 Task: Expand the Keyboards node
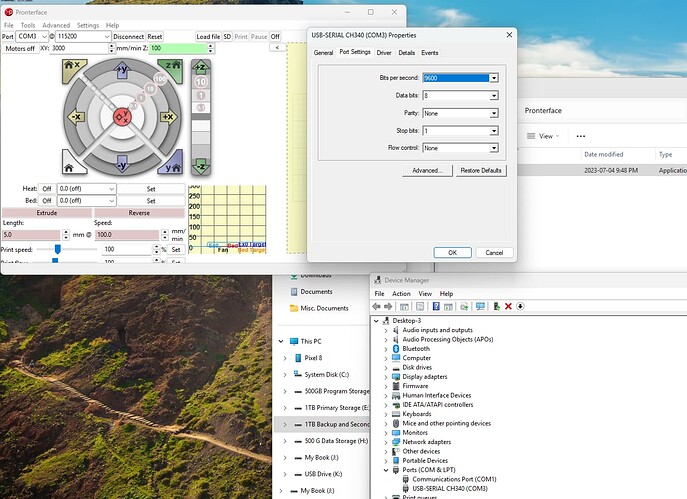point(386,414)
